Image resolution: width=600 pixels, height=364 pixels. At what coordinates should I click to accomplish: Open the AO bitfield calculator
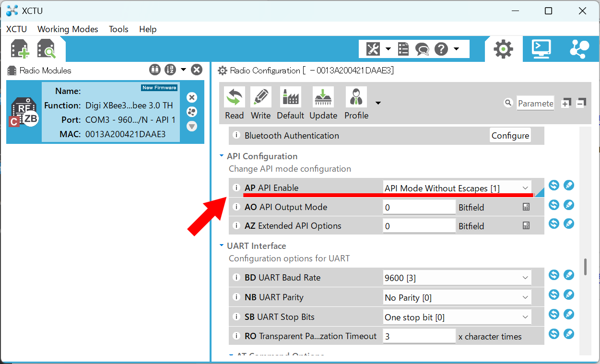pyautogui.click(x=526, y=207)
